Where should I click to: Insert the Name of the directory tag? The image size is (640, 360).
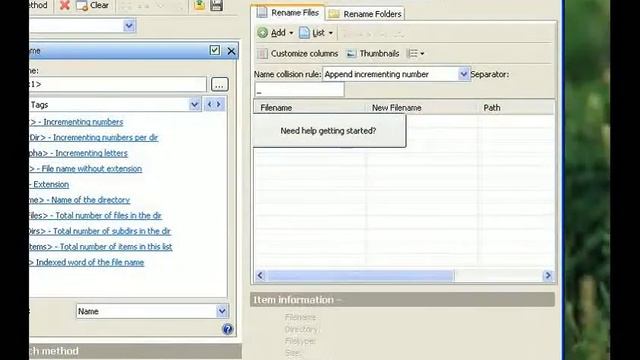tap(80, 200)
